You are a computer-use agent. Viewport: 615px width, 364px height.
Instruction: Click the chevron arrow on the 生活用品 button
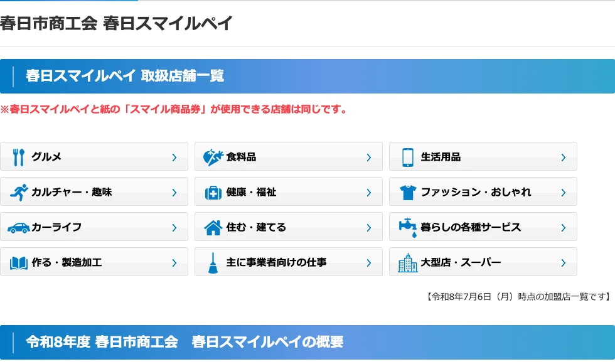coord(564,158)
